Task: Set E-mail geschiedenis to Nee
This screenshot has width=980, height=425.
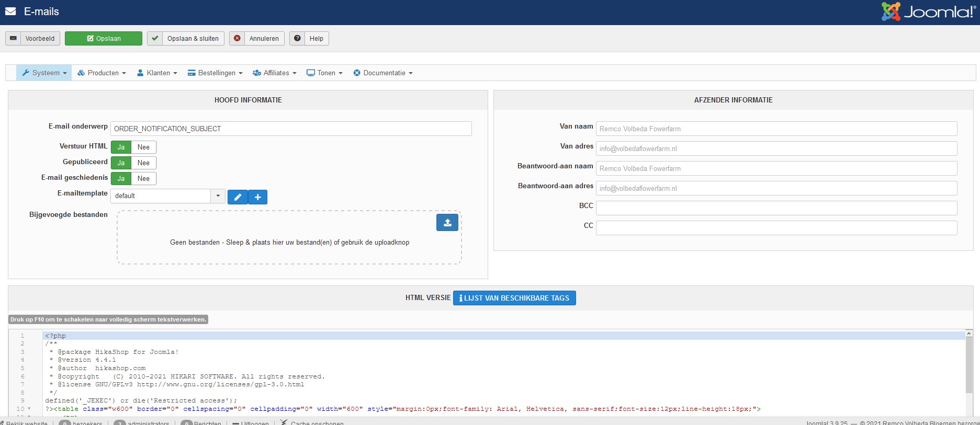Action: (143, 179)
